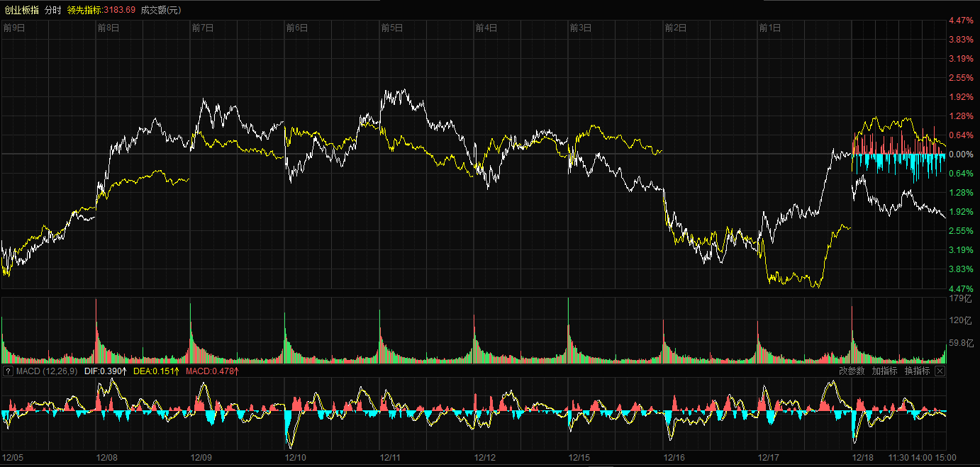
Task: Select the 创业板指 index name label
Action: point(22,10)
